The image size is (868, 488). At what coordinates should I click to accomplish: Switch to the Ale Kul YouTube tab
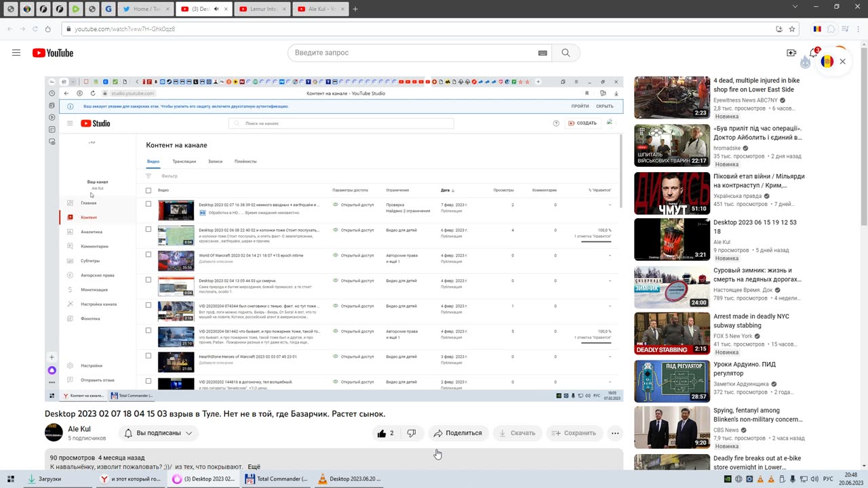click(x=322, y=9)
